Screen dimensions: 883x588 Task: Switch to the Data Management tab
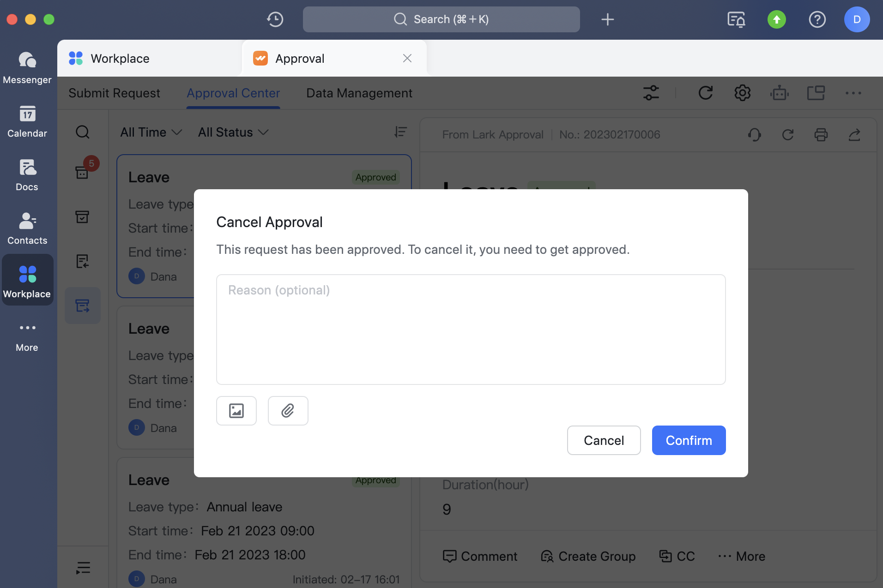[x=359, y=93]
